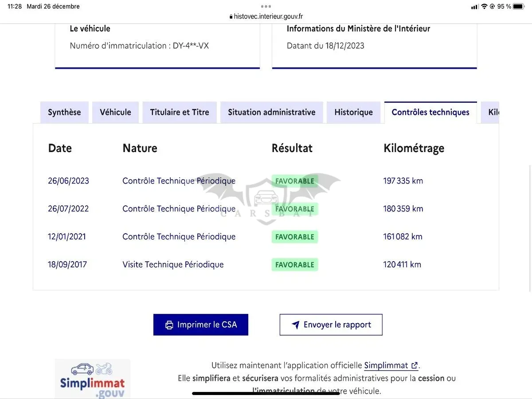Click the Imprimer le CSA button

201,325
